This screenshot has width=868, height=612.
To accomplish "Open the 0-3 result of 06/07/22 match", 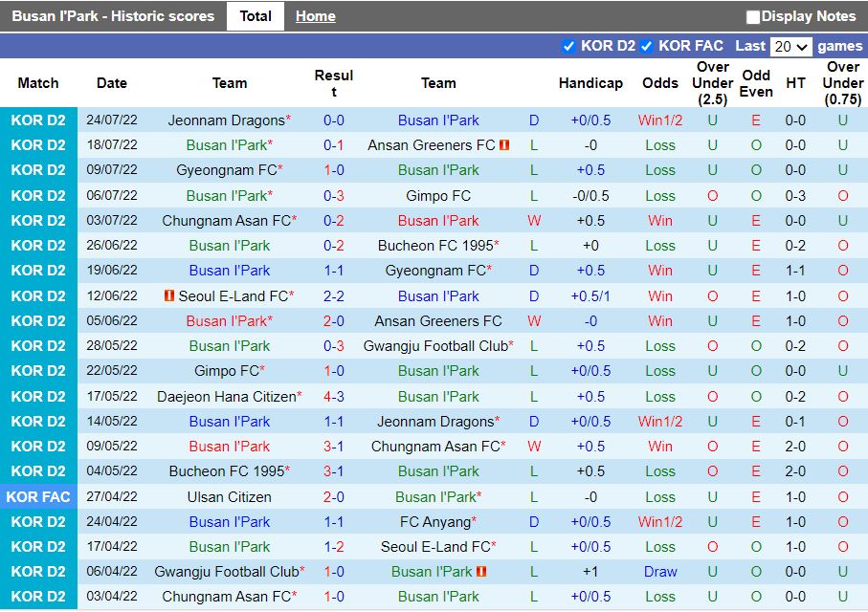I will (x=334, y=196).
